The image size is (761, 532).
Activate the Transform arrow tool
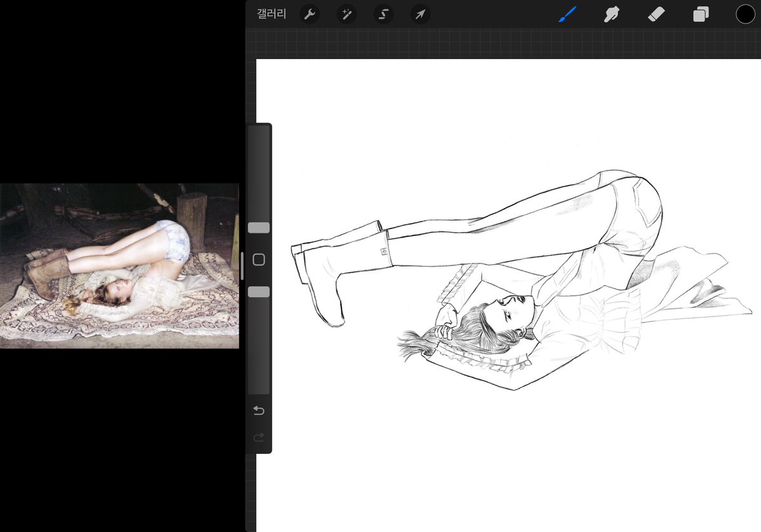coord(420,15)
